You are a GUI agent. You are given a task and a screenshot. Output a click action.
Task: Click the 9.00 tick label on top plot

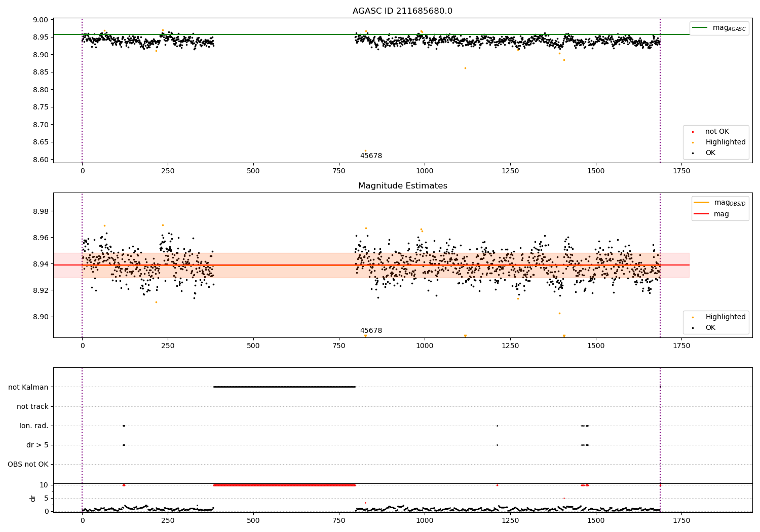click(x=41, y=20)
